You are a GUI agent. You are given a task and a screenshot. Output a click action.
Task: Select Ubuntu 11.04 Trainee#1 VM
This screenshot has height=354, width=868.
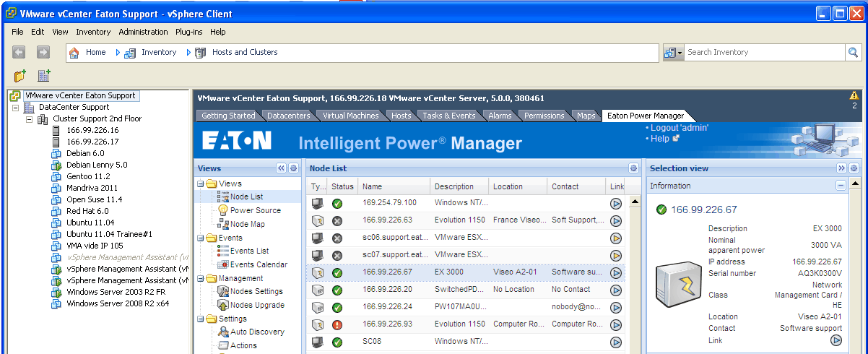pos(110,234)
